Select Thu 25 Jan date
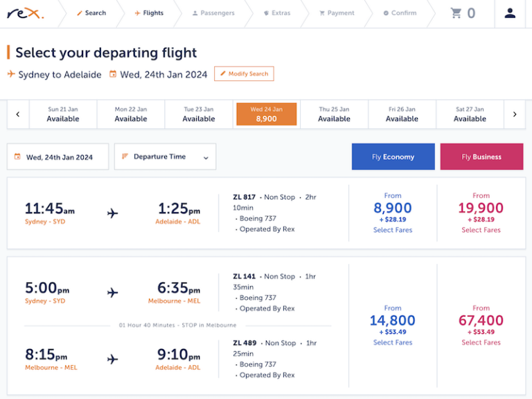 click(x=334, y=114)
